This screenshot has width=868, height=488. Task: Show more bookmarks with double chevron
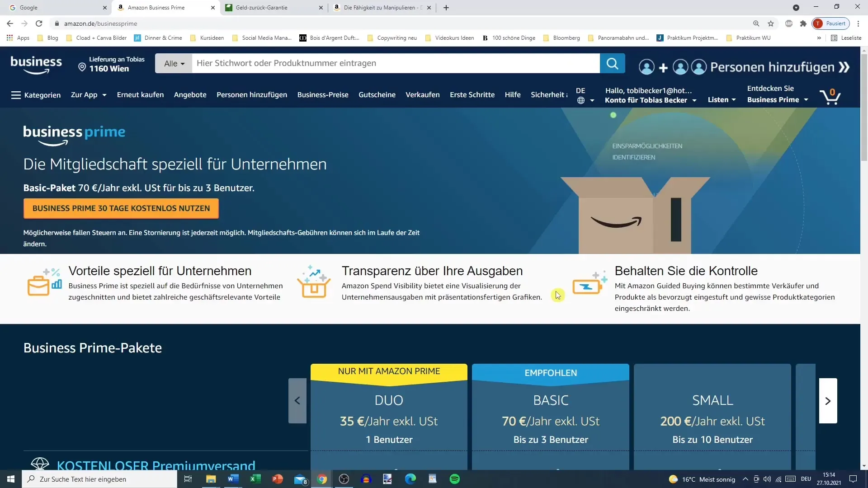819,38
